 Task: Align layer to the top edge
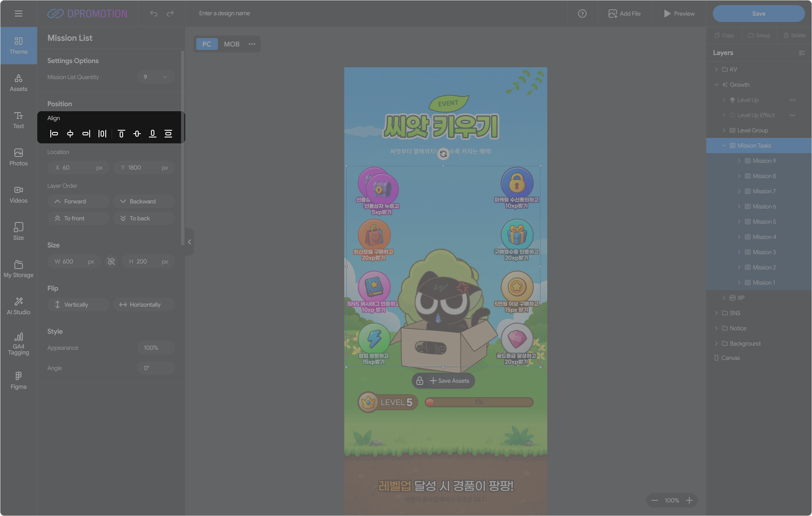click(121, 134)
